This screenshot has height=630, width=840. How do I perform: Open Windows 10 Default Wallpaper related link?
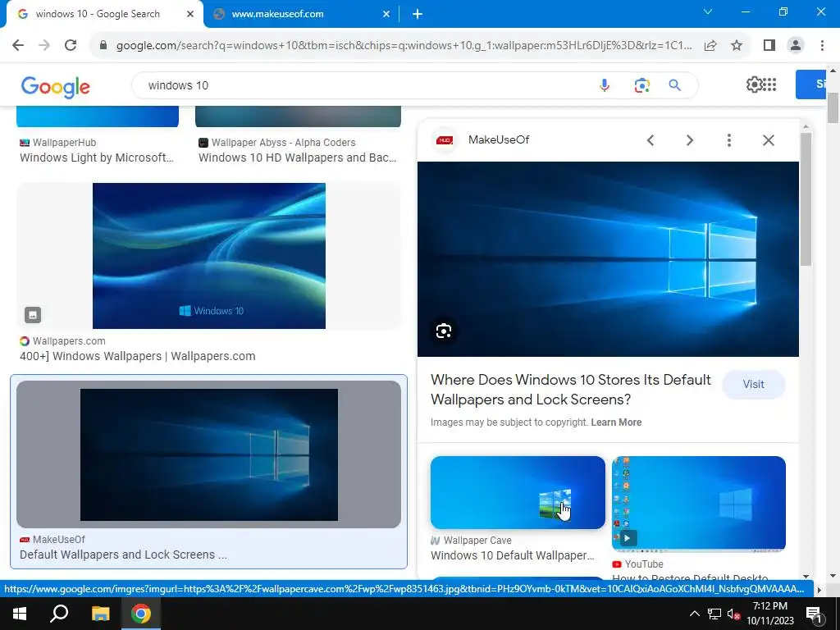click(x=513, y=555)
